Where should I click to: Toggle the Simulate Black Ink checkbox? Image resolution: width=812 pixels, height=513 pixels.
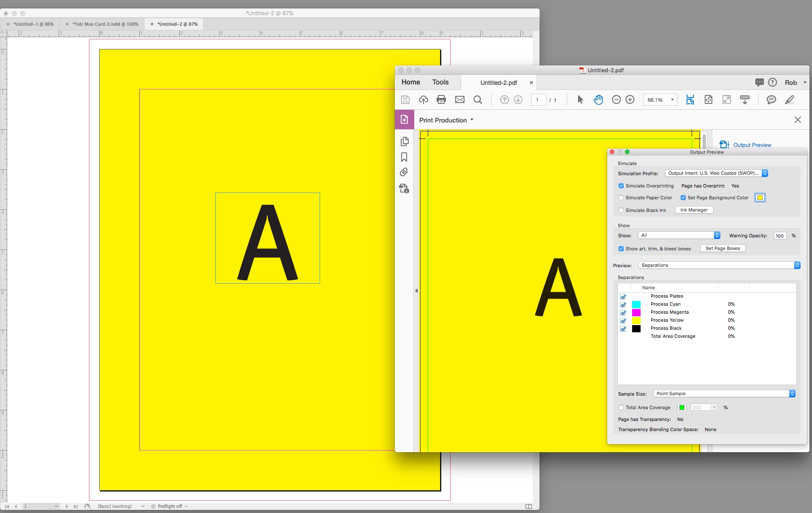621,210
